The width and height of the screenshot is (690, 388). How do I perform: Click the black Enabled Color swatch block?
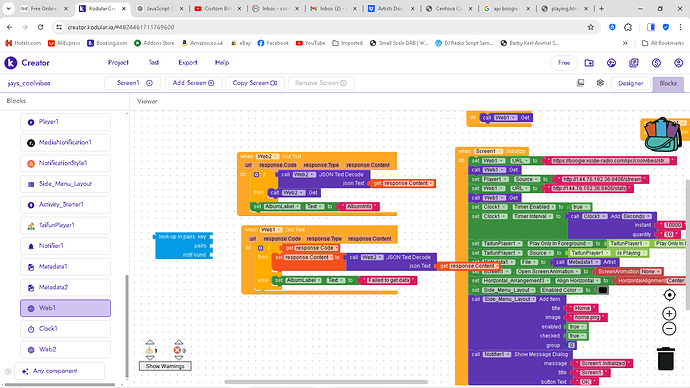click(x=602, y=290)
